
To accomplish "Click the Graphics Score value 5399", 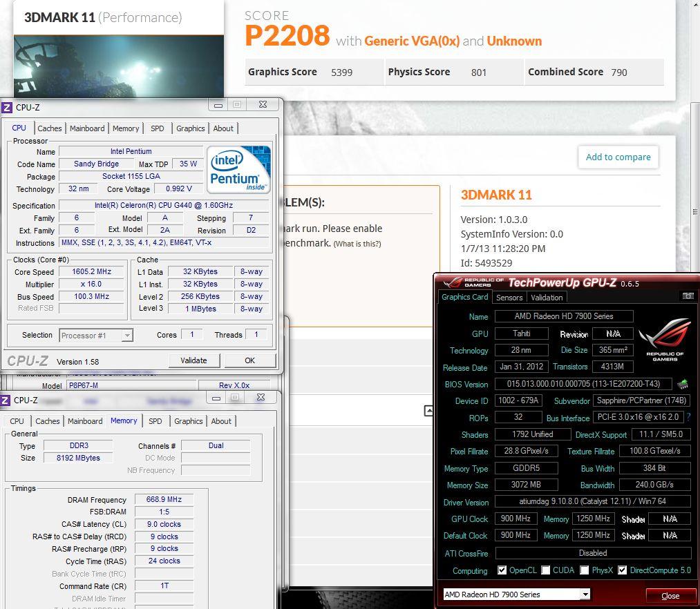I will click(342, 72).
